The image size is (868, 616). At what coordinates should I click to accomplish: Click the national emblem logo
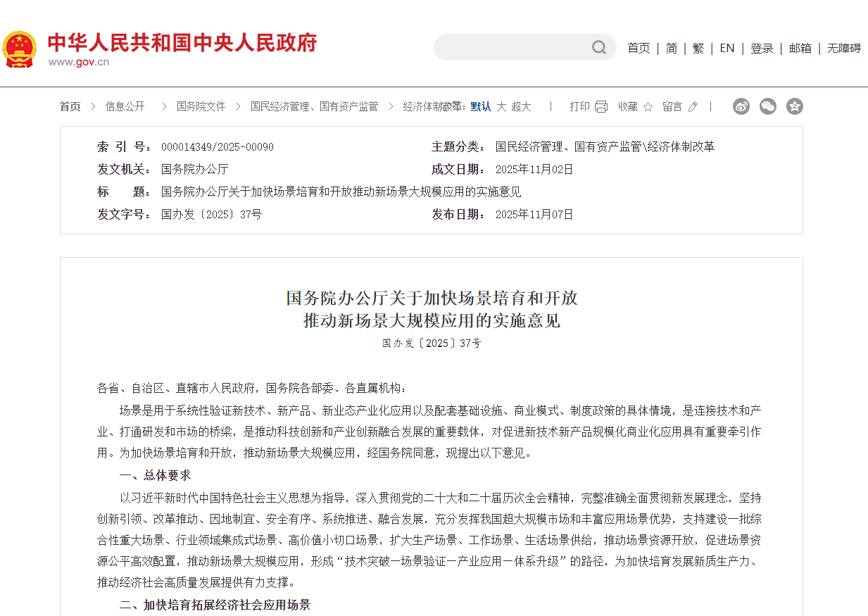click(20, 49)
